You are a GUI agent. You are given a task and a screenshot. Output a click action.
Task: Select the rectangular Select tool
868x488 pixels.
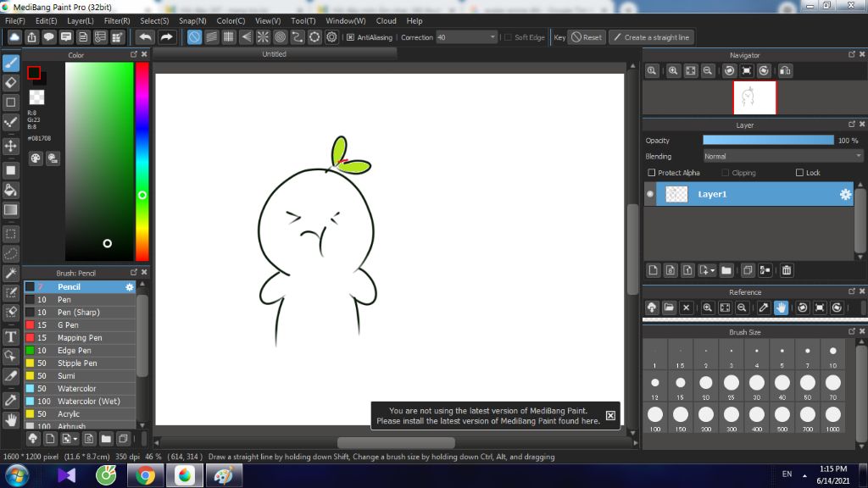(x=10, y=234)
